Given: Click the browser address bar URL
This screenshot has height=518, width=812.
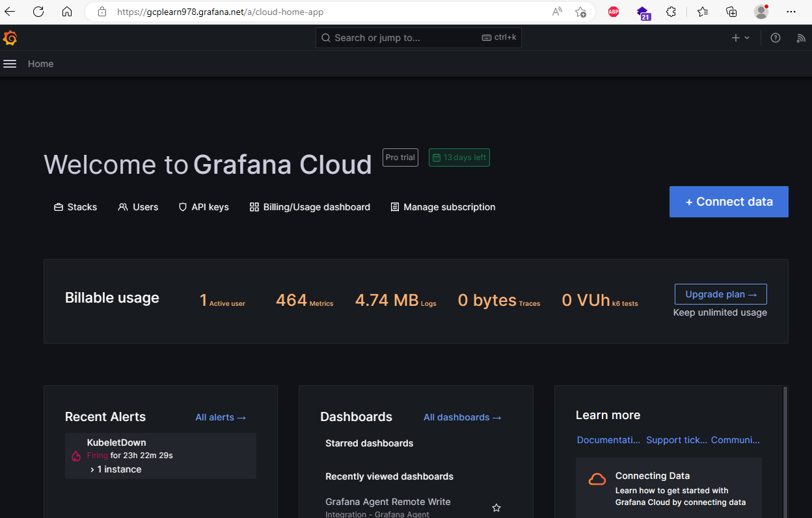Looking at the screenshot, I should [x=220, y=12].
